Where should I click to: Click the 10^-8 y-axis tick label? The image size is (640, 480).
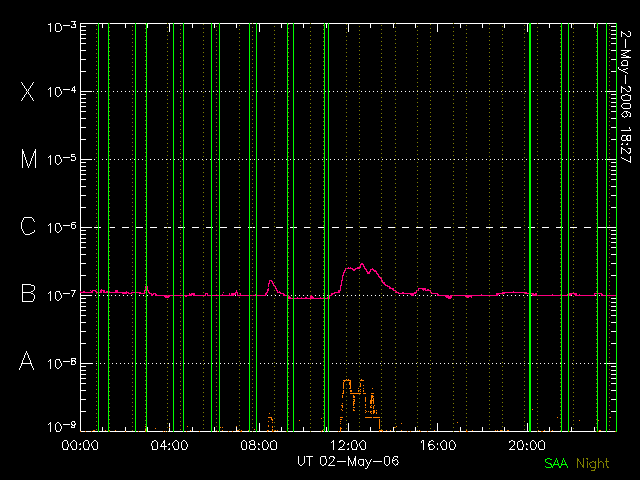(x=62, y=363)
